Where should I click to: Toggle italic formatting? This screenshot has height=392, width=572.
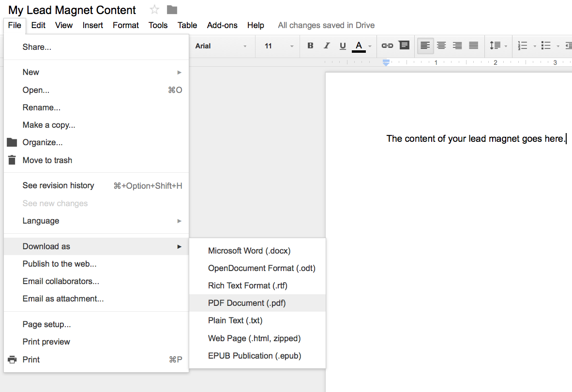[x=327, y=45]
